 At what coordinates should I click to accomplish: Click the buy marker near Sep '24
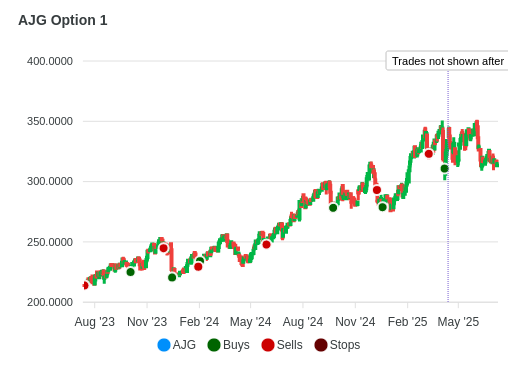click(333, 208)
